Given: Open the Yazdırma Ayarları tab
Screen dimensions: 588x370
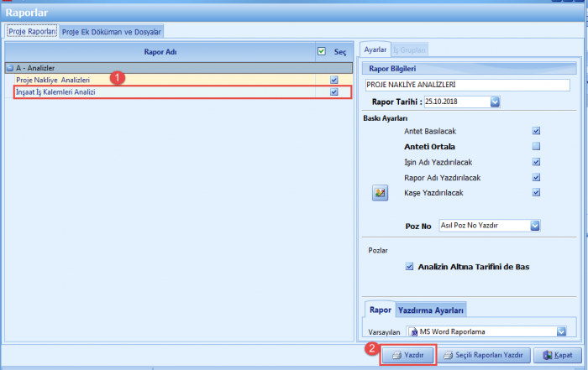Looking at the screenshot, I should coord(432,309).
